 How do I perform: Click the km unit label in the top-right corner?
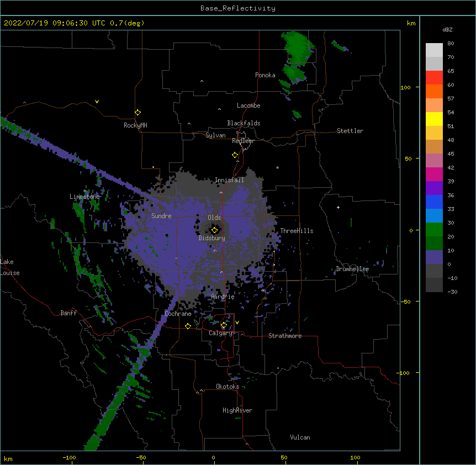411,23
